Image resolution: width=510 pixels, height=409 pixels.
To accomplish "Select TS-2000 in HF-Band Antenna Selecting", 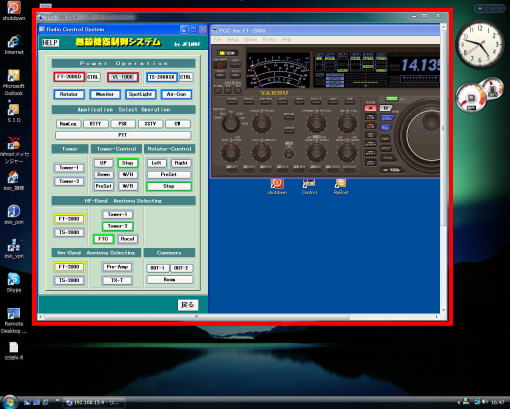I will click(69, 232).
